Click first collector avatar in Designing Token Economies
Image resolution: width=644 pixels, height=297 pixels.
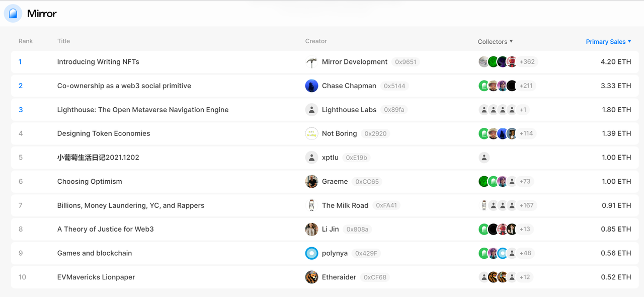pos(484,133)
